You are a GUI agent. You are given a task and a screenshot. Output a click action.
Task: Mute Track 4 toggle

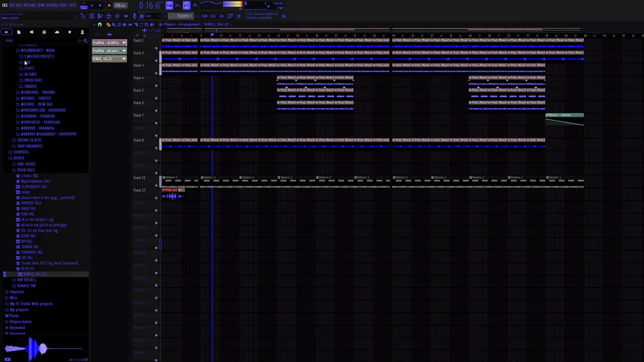(156, 85)
